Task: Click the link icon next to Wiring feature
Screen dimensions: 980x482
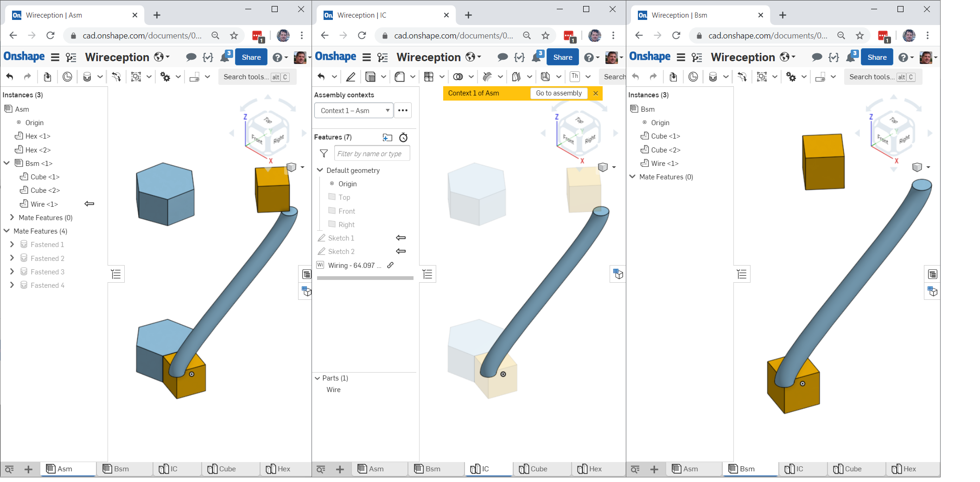Action: coord(390,265)
